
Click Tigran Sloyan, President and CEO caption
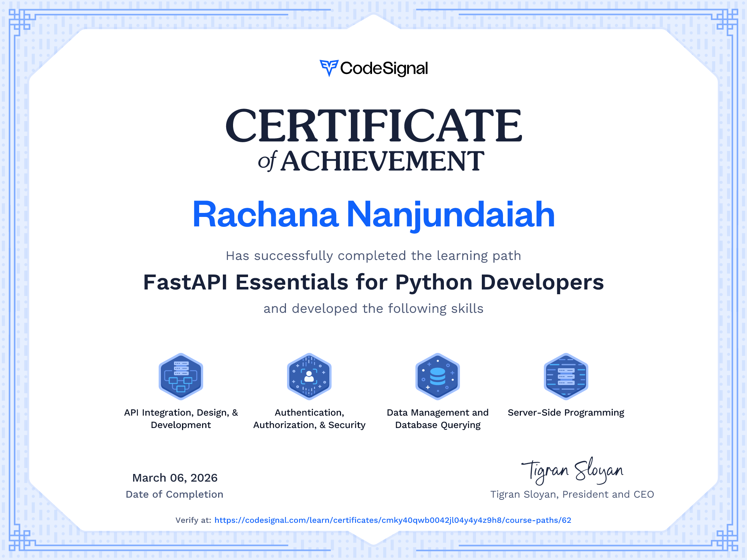pyautogui.click(x=572, y=494)
